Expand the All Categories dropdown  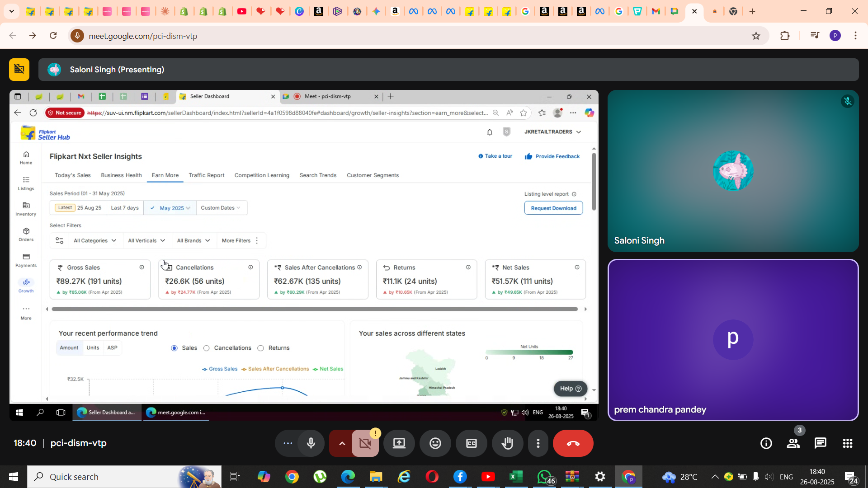[95, 240]
